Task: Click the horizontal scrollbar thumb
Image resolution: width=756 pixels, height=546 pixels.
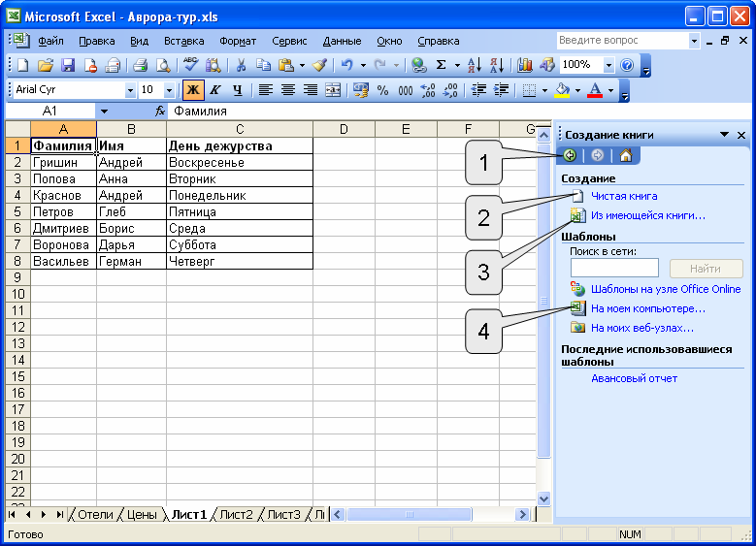Action: point(409,515)
